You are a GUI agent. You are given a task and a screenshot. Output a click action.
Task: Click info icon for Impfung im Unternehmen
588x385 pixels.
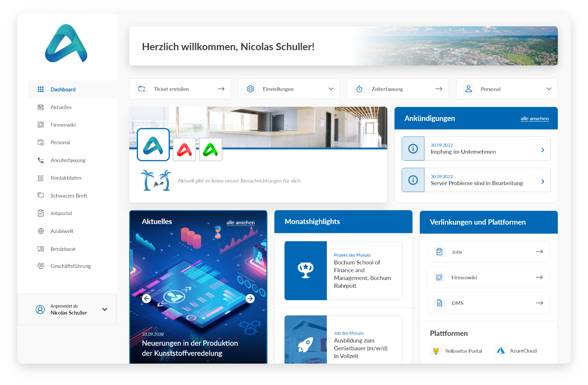click(x=413, y=149)
